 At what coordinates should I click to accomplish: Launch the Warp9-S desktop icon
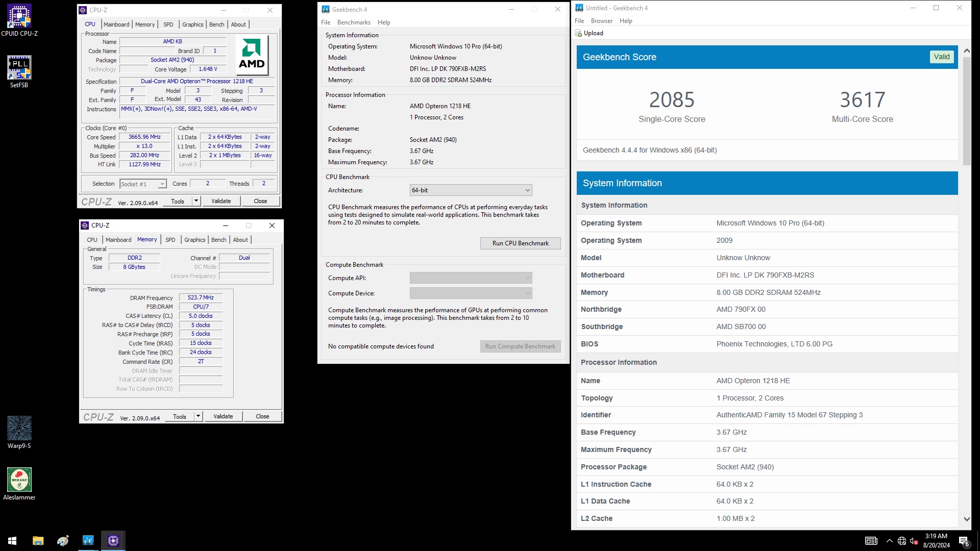[x=19, y=432]
